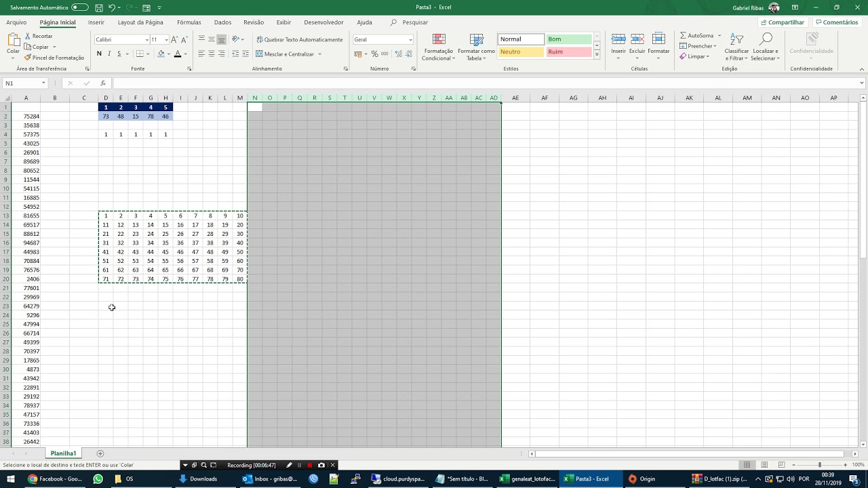This screenshot has height=488, width=868.
Task: Expand the AutoSoma dropdown arrow
Action: (x=719, y=35)
